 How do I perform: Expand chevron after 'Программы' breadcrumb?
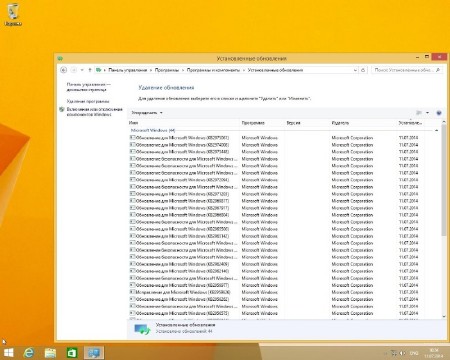[x=183, y=70]
